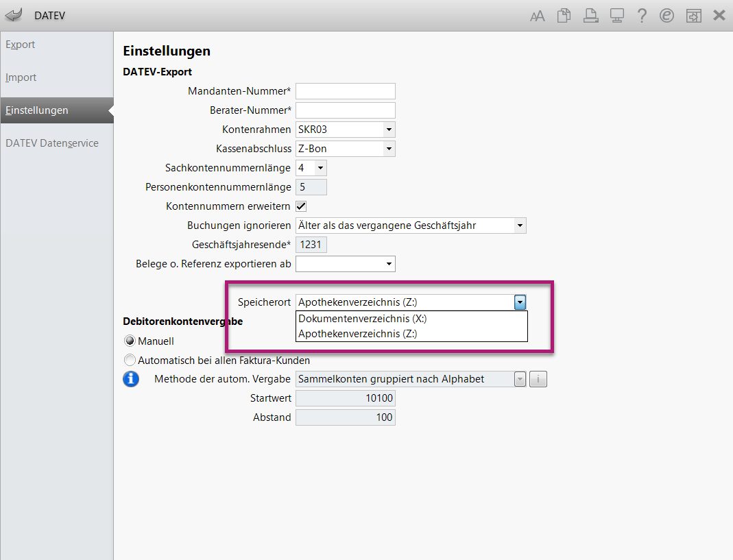Image resolution: width=733 pixels, height=560 pixels.
Task: Click the back arrow icon beside DATEV
Action: coord(13,14)
